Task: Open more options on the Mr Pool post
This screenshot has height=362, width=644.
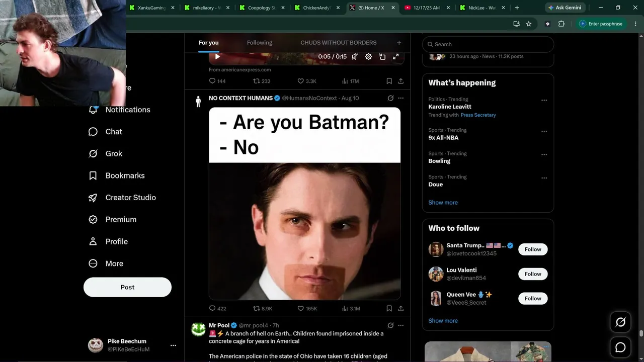Action: click(401, 325)
